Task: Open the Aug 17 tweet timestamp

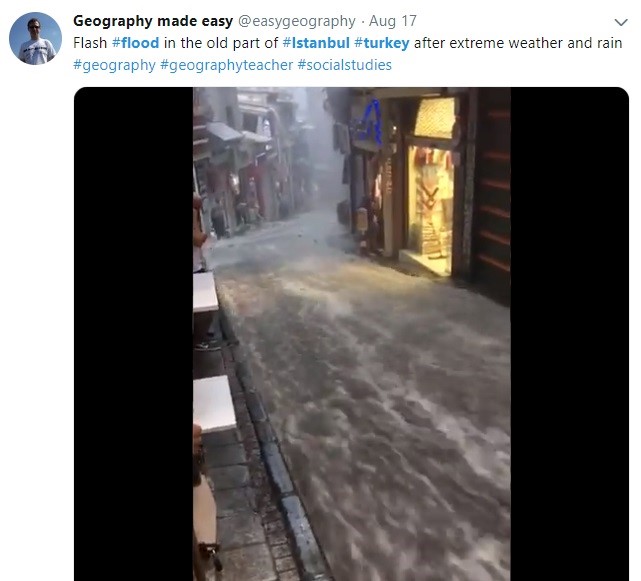Action: click(x=392, y=21)
